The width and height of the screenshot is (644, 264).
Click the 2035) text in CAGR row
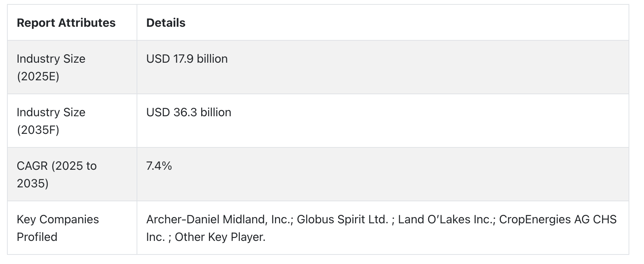(33, 183)
